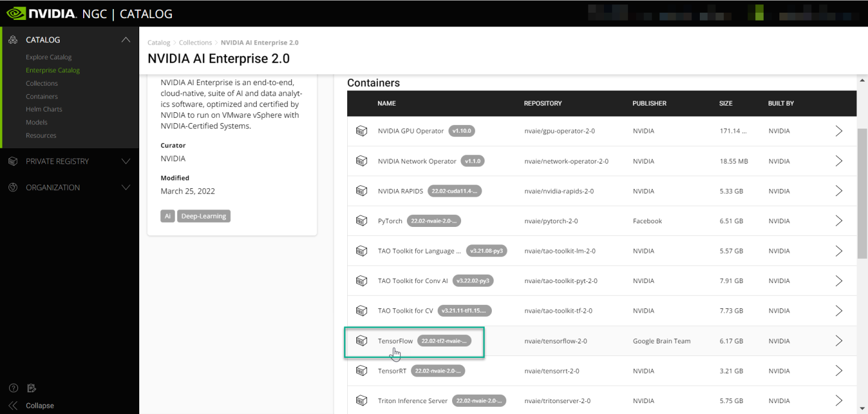Open the feedback clipboard icon

(x=31, y=388)
